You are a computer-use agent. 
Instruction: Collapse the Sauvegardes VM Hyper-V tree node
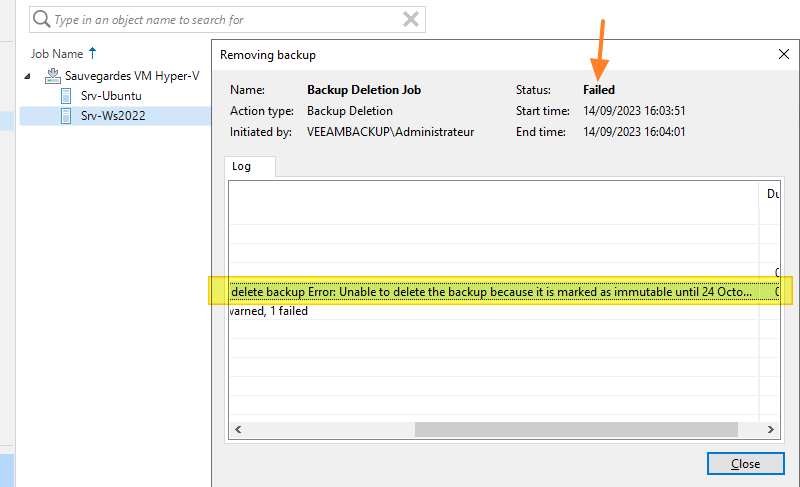pos(28,76)
